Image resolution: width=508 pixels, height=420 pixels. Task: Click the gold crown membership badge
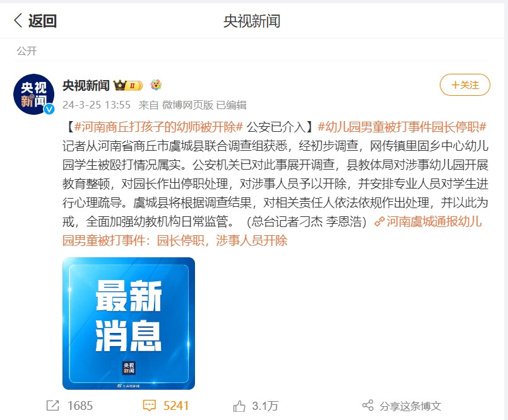[128, 86]
